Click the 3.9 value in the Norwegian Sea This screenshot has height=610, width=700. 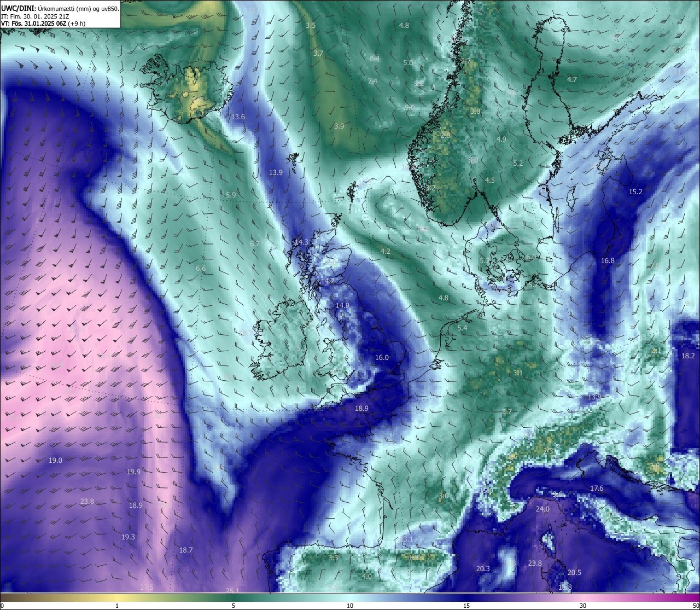339,126
